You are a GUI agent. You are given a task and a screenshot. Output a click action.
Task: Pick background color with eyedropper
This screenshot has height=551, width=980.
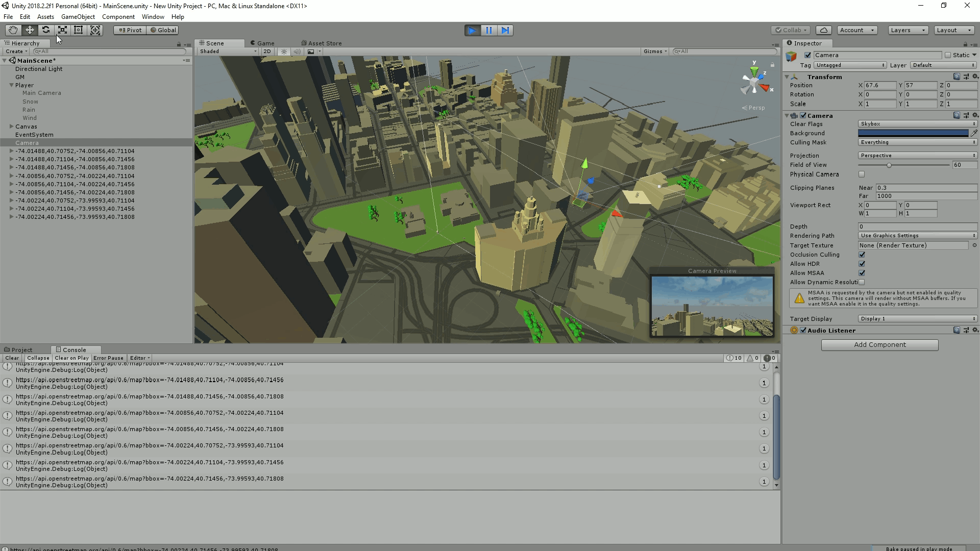(x=974, y=133)
